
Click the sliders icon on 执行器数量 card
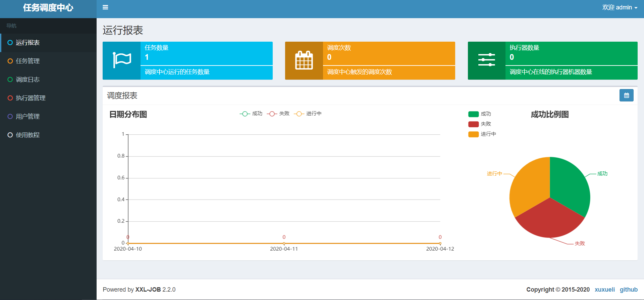click(x=487, y=60)
